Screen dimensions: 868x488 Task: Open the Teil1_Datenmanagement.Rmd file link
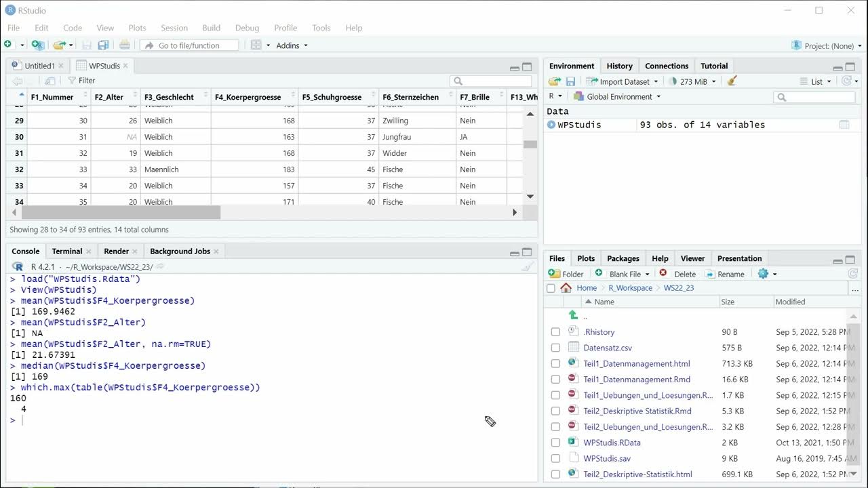click(x=637, y=380)
